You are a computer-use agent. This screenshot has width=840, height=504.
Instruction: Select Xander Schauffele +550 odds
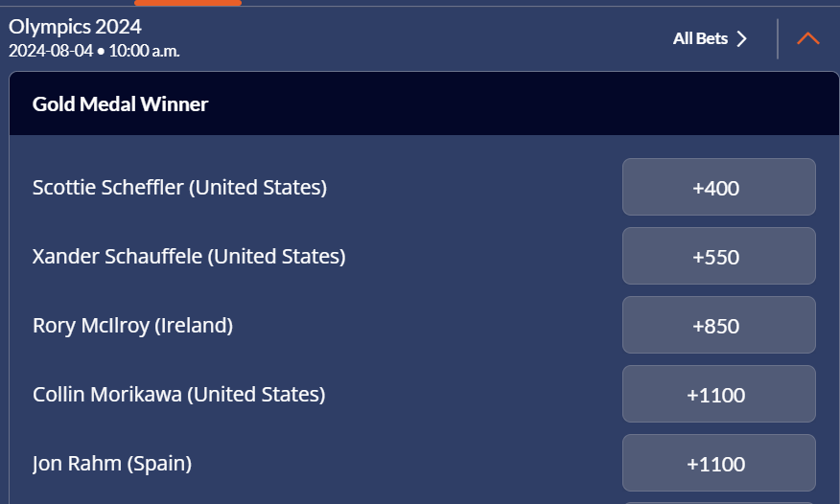[718, 257]
